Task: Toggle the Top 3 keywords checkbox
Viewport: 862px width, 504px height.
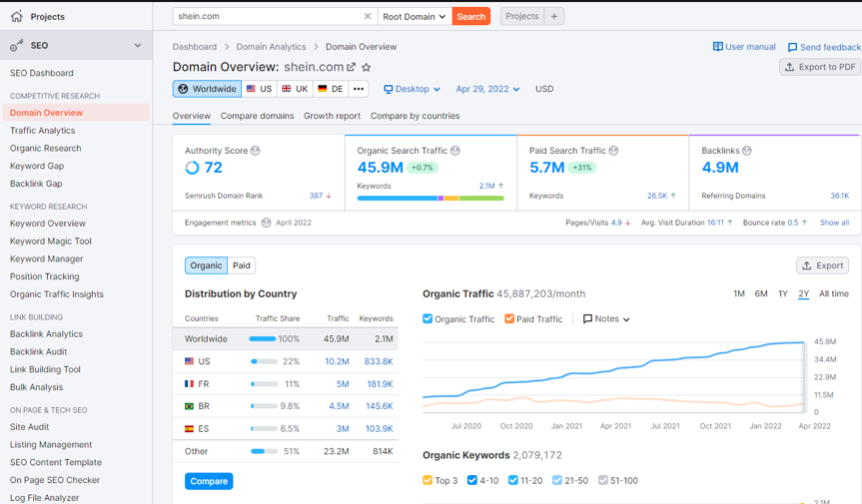Action: [428, 480]
